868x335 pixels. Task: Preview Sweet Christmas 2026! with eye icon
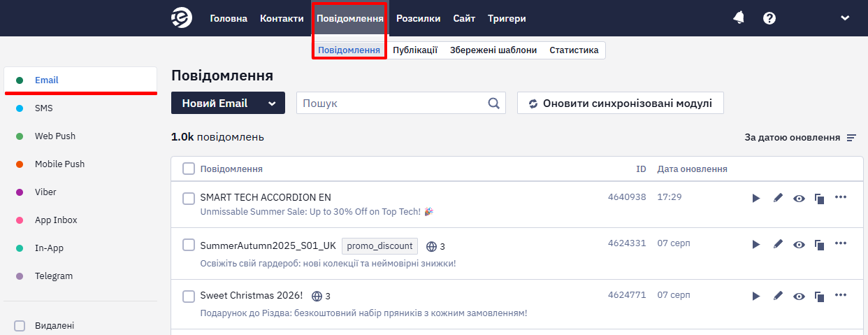[799, 297]
